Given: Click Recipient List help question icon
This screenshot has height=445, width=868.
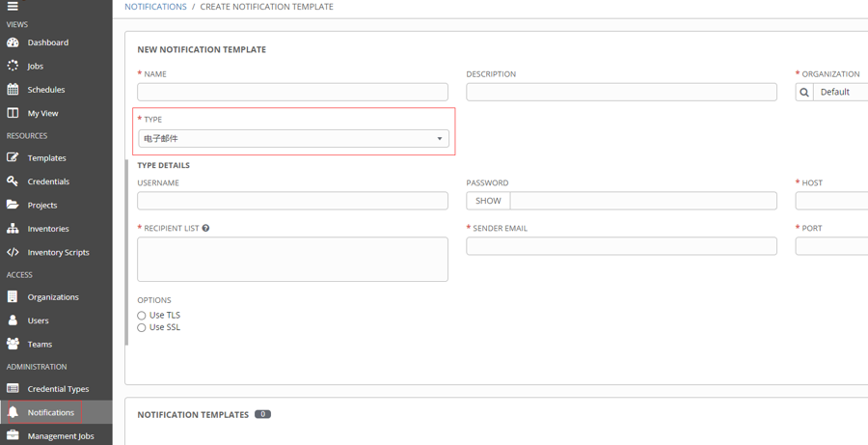Looking at the screenshot, I should tap(206, 228).
